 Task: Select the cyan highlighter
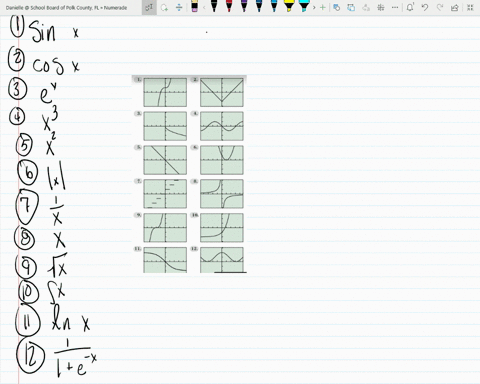click(304, 6)
